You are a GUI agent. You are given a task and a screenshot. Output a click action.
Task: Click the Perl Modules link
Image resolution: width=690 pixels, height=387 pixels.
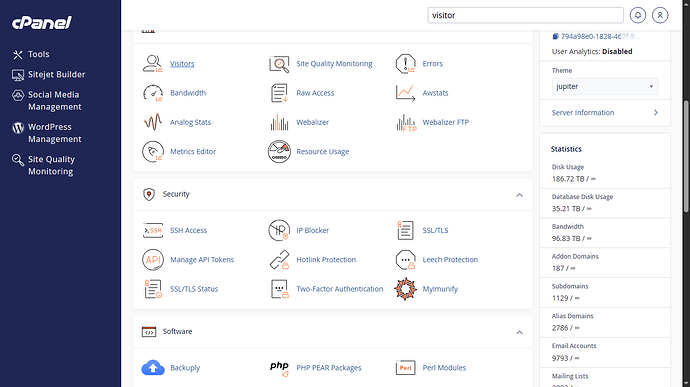pyautogui.click(x=444, y=368)
